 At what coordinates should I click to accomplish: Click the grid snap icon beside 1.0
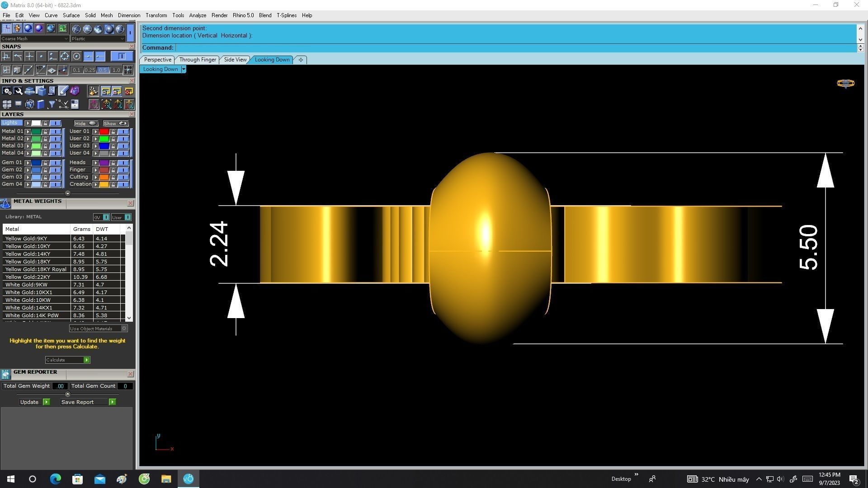[128, 70]
